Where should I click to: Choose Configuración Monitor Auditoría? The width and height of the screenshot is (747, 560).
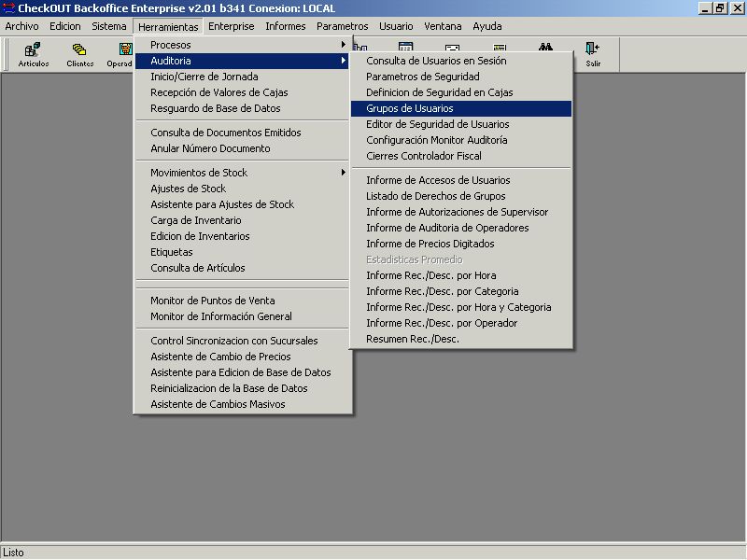[461, 140]
